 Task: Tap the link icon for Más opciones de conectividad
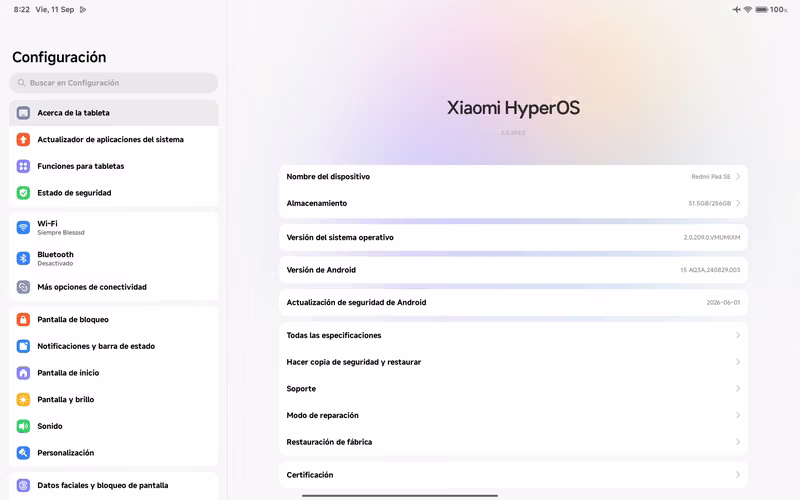pos(23,287)
